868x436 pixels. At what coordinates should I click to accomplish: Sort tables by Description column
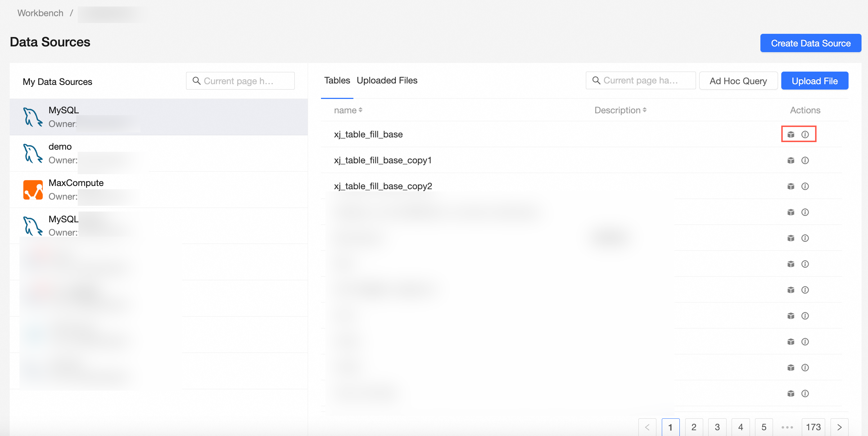coord(620,110)
